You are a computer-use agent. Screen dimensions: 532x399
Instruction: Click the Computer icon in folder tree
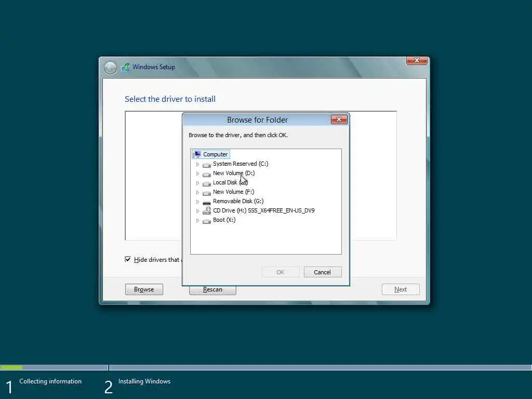(197, 154)
